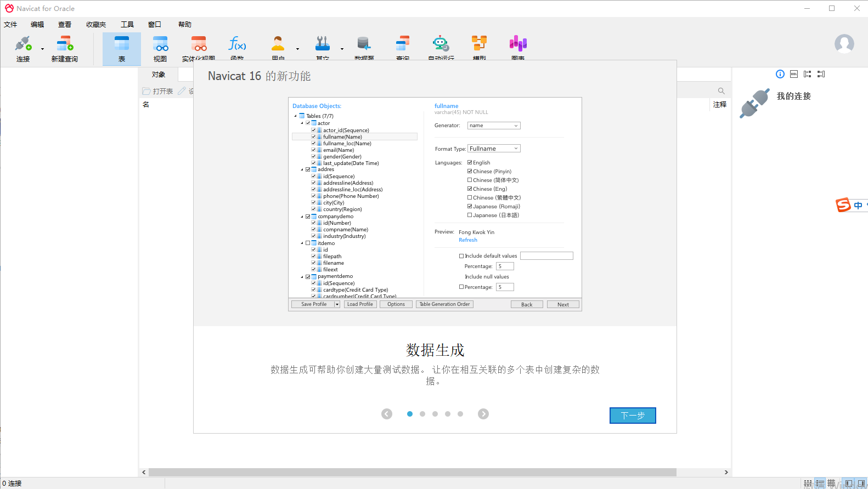Go to next feature slide arrow

point(483,414)
